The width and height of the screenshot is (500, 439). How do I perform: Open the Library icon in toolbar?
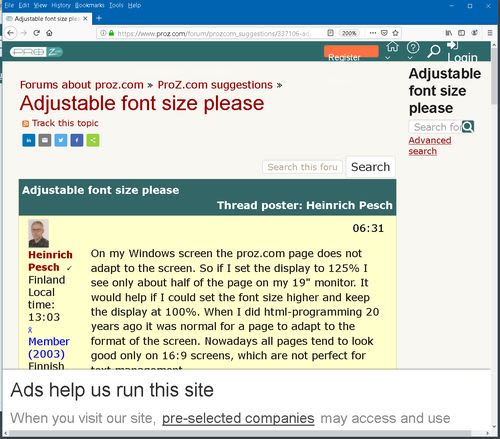click(449, 33)
